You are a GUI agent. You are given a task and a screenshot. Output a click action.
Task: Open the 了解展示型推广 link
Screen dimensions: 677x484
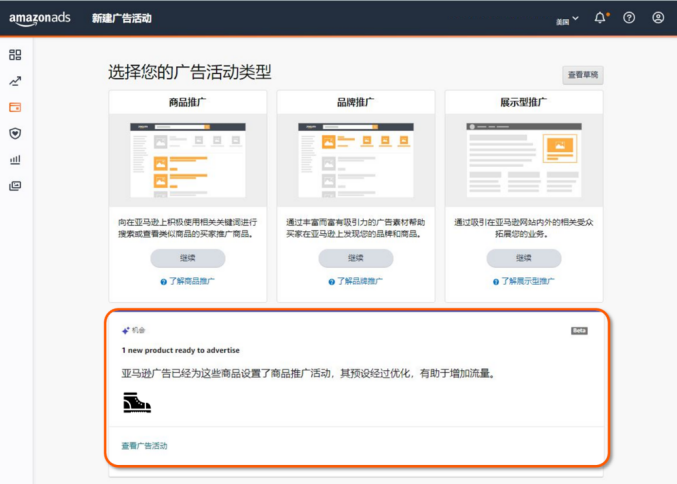(523, 282)
